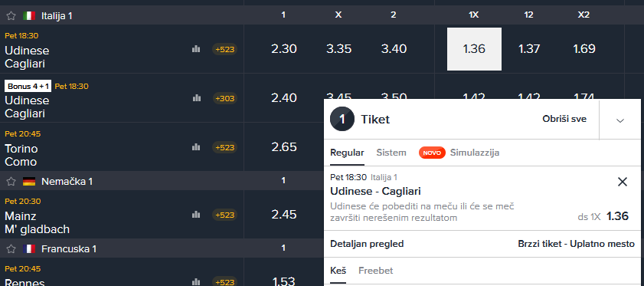View Torino Como statistics chart icon
The image size is (644, 286).
pyautogui.click(x=196, y=147)
